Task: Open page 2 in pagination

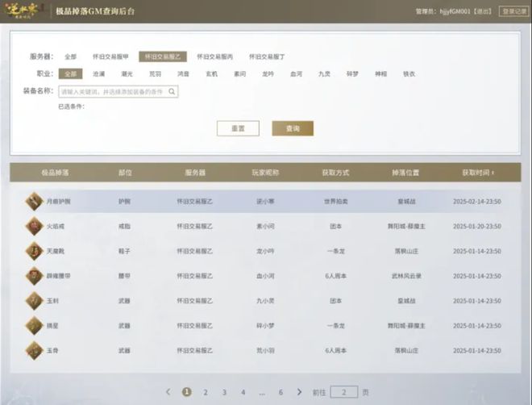Action: click(x=206, y=392)
